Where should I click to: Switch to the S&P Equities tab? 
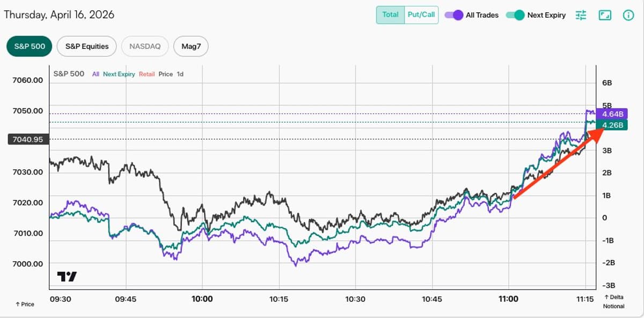pos(87,46)
